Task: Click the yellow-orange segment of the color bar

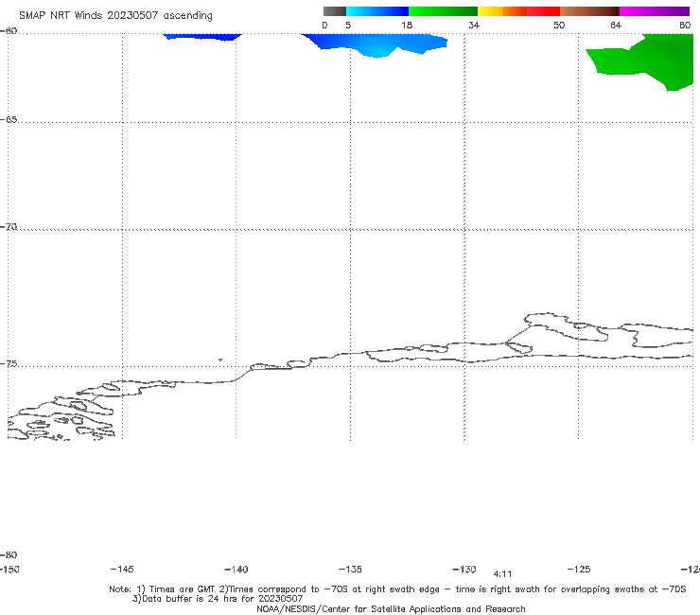Action: [x=502, y=11]
